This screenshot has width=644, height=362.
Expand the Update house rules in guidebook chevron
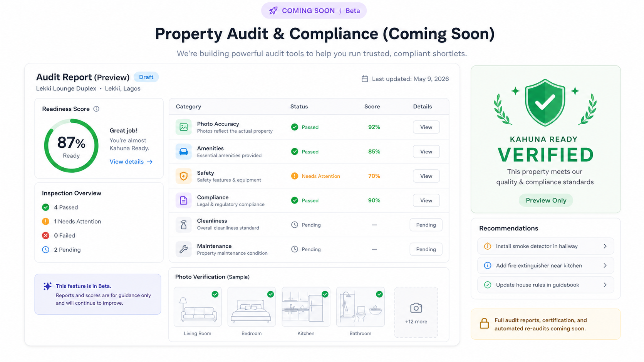(605, 285)
